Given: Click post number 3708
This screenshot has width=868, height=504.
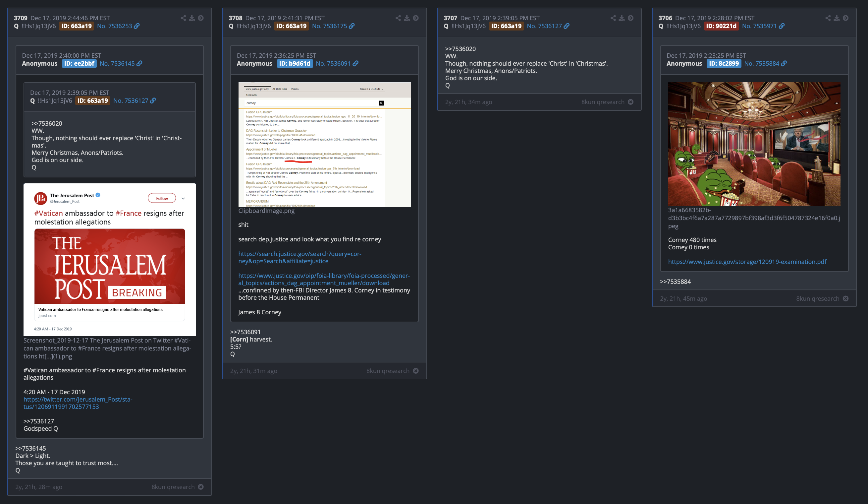Looking at the screenshot, I should [x=235, y=18].
